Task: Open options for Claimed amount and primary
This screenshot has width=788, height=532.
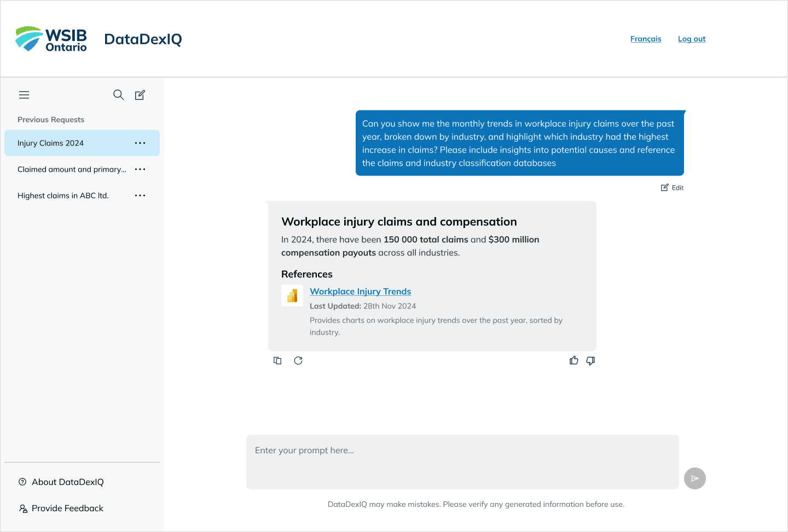Action: (140, 169)
